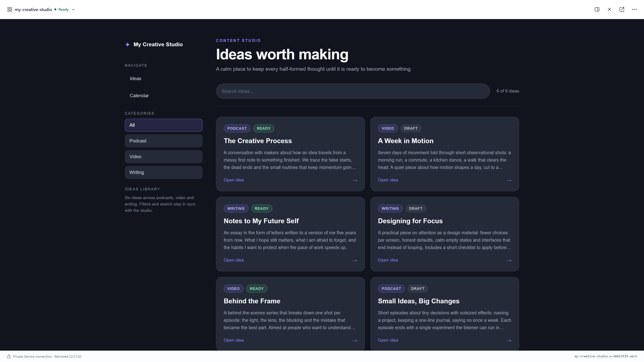Click the arrow icon on The Creative Process card
This screenshot has height=362, width=644.
pos(355,180)
